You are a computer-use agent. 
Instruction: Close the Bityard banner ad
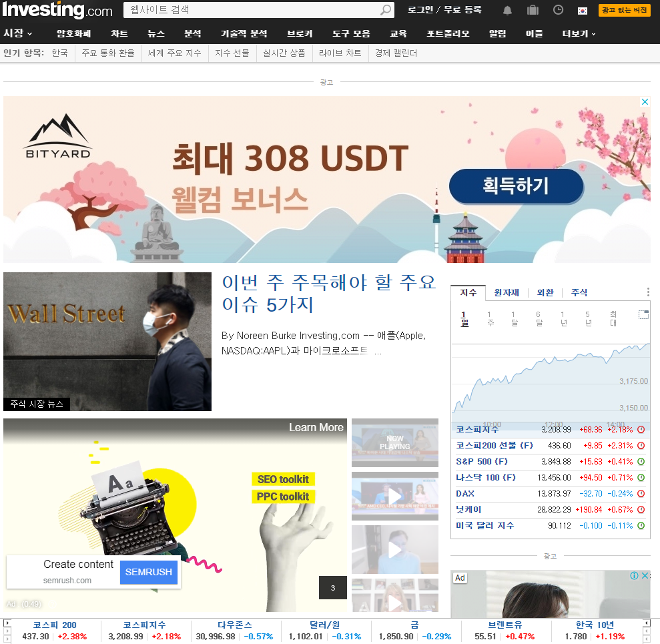click(645, 102)
